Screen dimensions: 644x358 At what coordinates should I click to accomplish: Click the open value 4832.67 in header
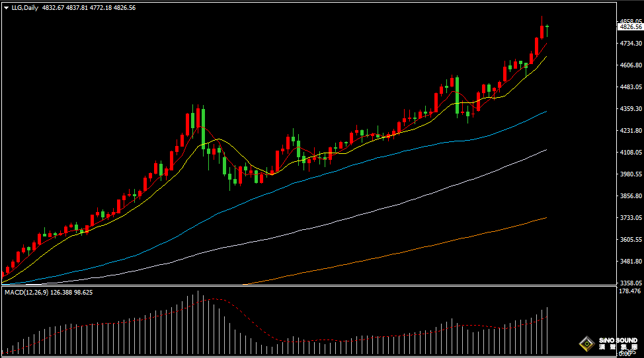(53, 8)
